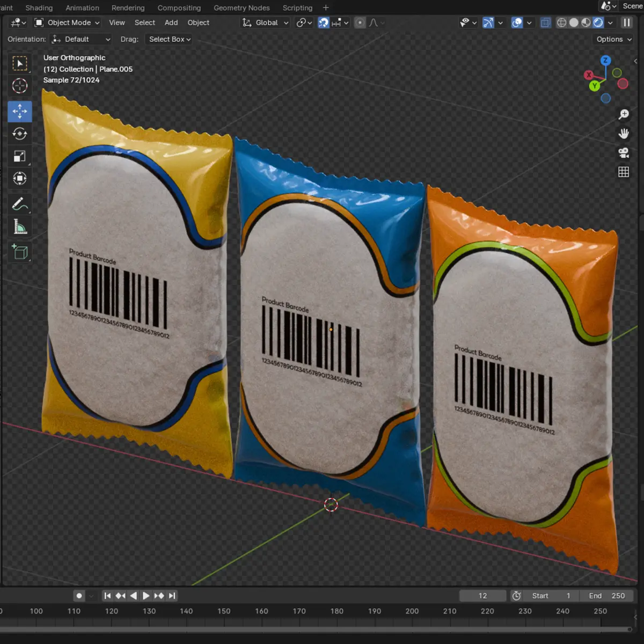This screenshot has width=644, height=644.
Task: Expand the Options dropdown
Action: point(614,39)
